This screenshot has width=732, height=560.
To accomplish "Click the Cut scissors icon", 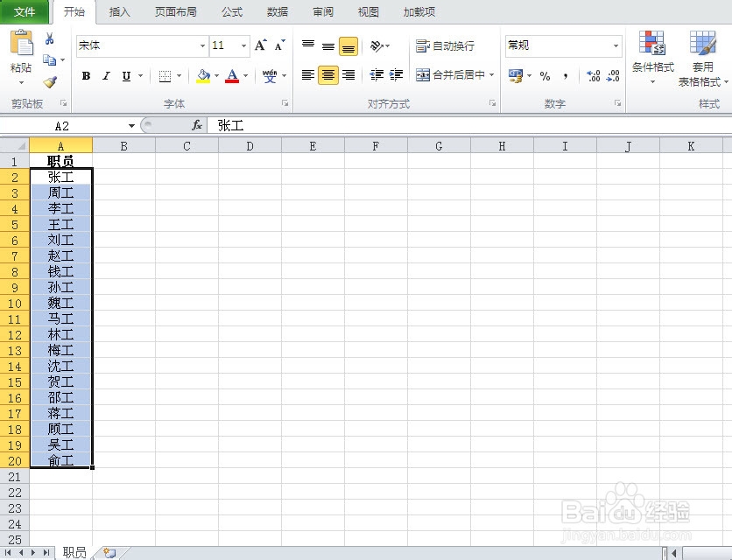I will coord(50,38).
